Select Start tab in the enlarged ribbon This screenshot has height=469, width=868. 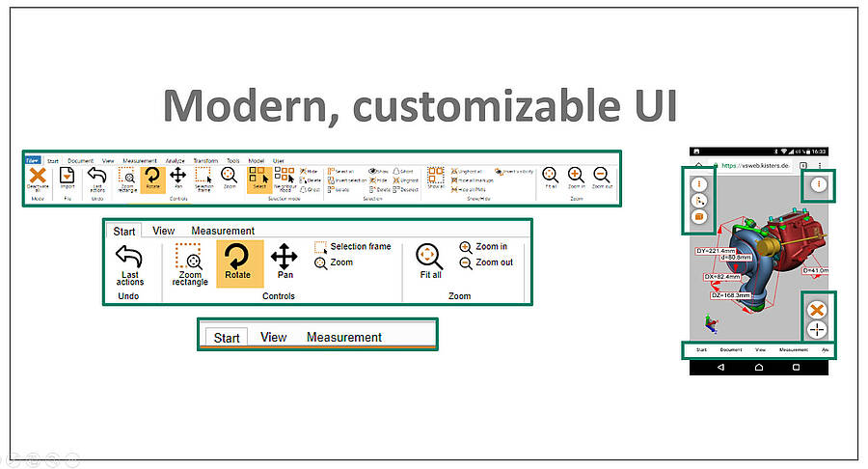click(124, 231)
